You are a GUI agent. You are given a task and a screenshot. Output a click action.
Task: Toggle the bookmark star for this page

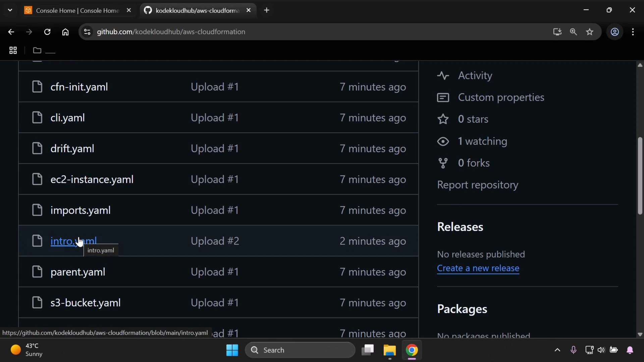click(x=590, y=32)
